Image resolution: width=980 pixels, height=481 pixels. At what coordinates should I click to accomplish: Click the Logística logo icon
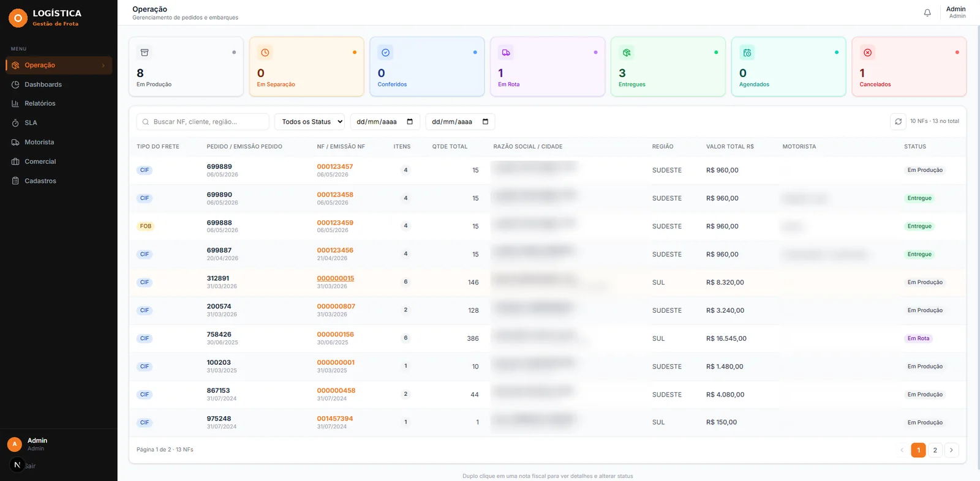click(x=18, y=18)
